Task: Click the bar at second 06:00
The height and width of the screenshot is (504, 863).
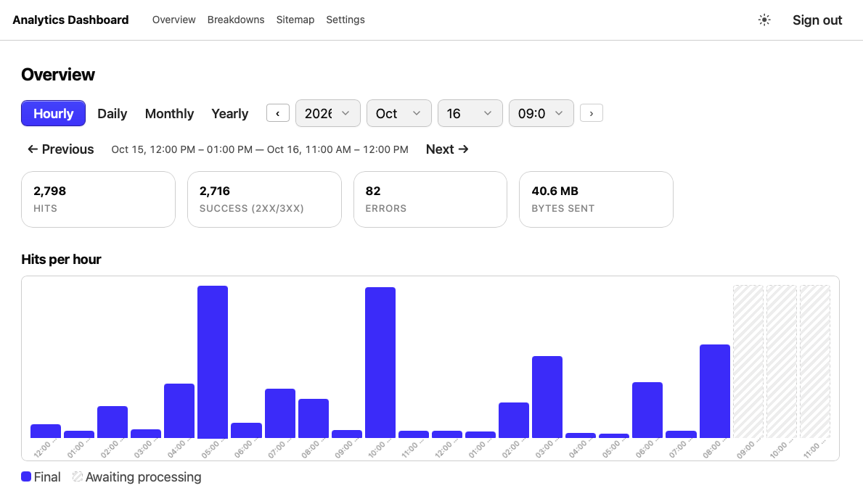Action: click(x=647, y=410)
